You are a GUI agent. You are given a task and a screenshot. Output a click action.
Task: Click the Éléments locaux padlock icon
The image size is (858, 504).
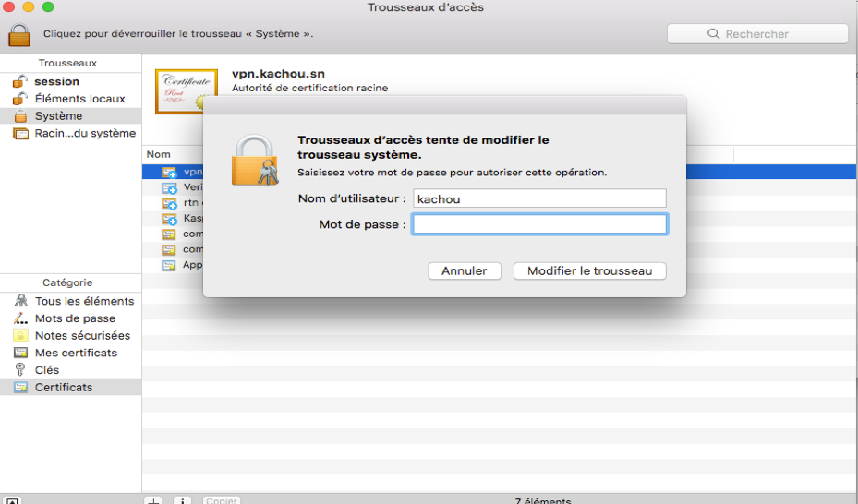(x=19, y=99)
